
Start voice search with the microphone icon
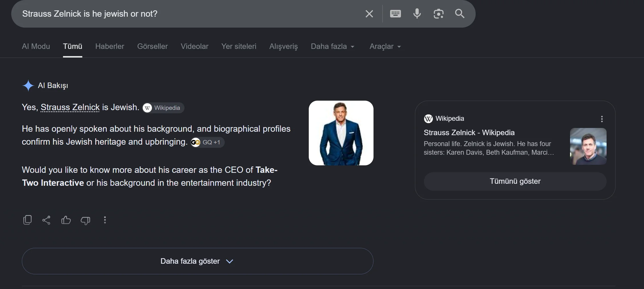click(417, 14)
